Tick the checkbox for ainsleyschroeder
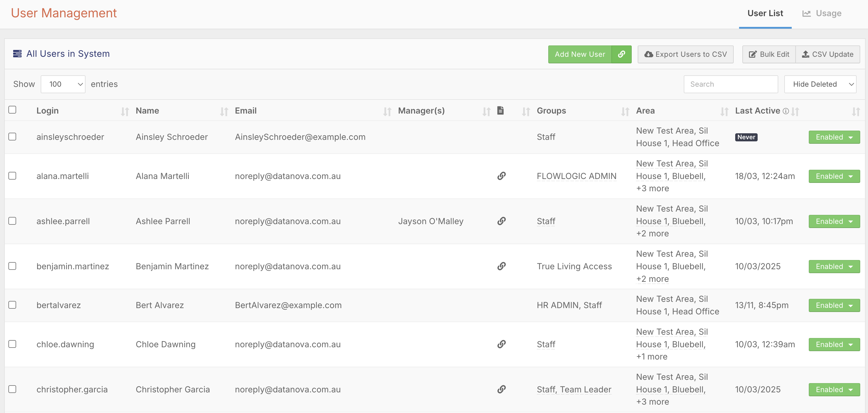The height and width of the screenshot is (413, 868). tap(13, 137)
